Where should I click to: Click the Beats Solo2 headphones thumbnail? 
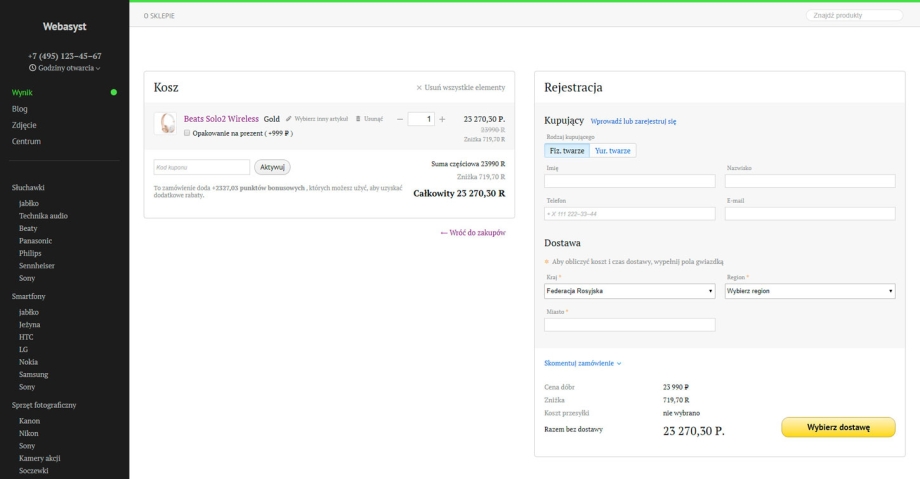pyautogui.click(x=167, y=123)
